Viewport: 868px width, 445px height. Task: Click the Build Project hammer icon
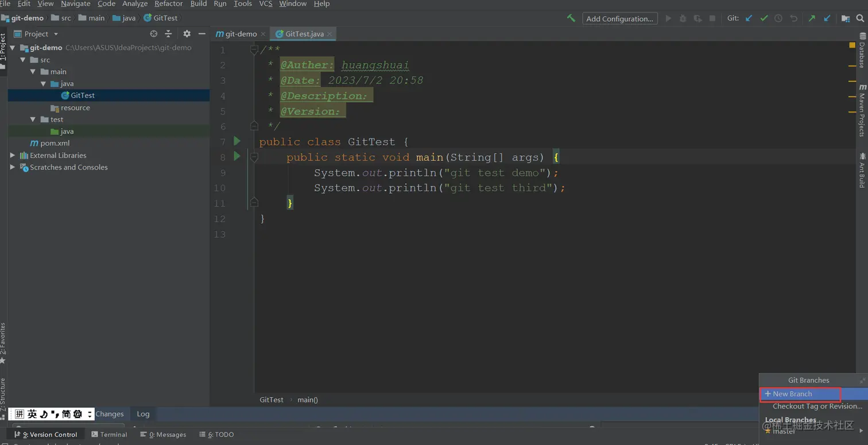pos(571,18)
